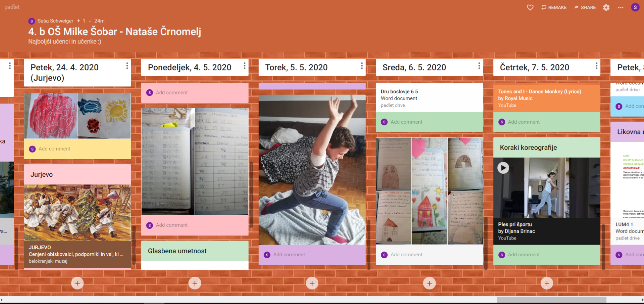Open Tones and I Dance Monkey YouTube link
Screen dimensions: 644x304
coord(547,98)
